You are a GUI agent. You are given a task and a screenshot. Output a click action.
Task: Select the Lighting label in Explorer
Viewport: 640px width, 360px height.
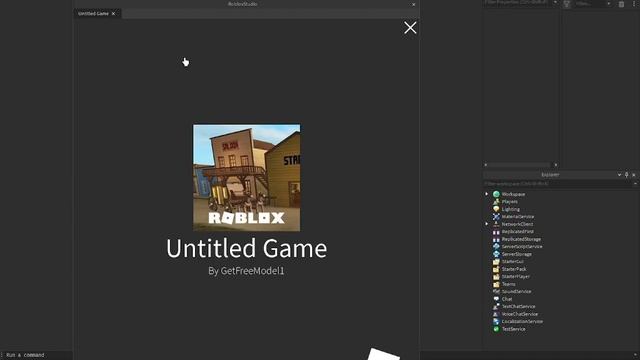pyautogui.click(x=510, y=209)
